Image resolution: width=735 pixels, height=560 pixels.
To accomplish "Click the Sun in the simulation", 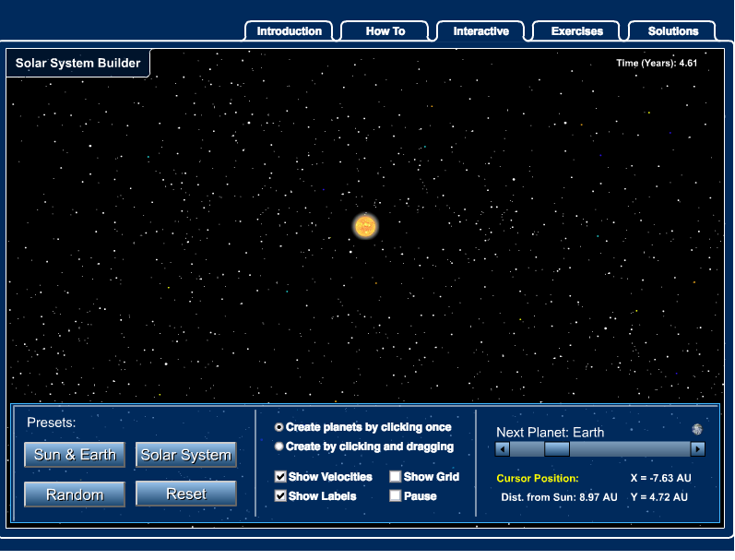I will (365, 227).
